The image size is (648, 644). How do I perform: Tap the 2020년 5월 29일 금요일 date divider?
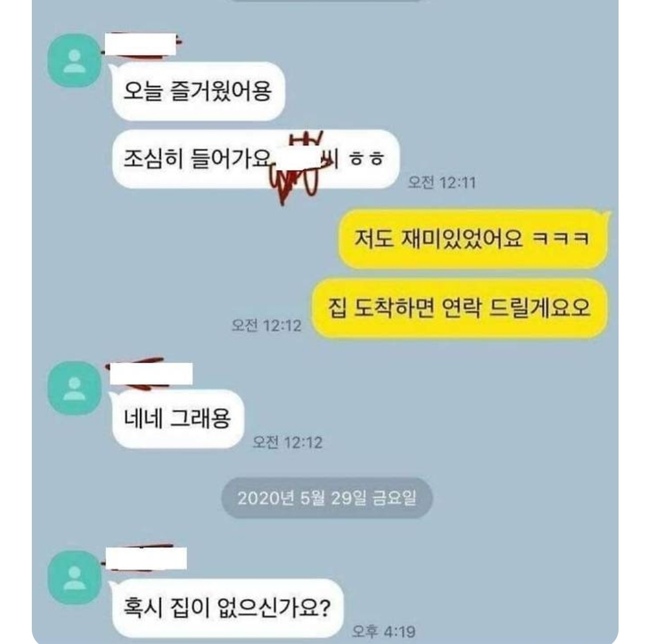click(327, 498)
